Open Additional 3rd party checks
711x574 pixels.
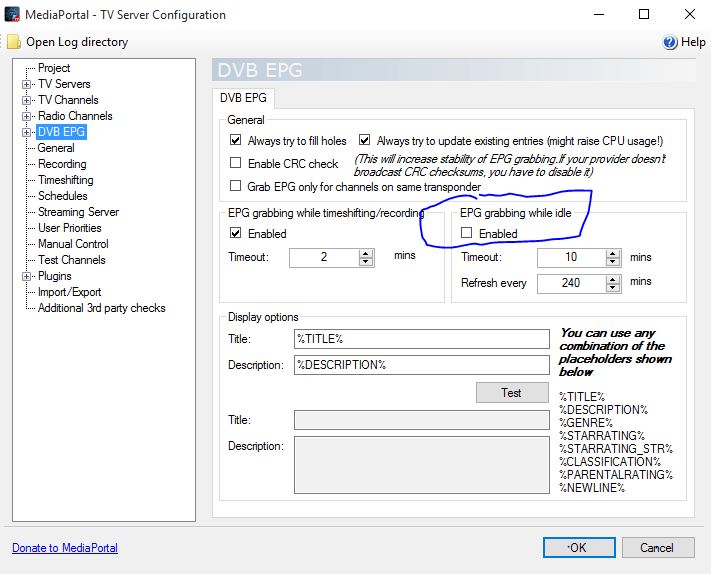click(102, 308)
